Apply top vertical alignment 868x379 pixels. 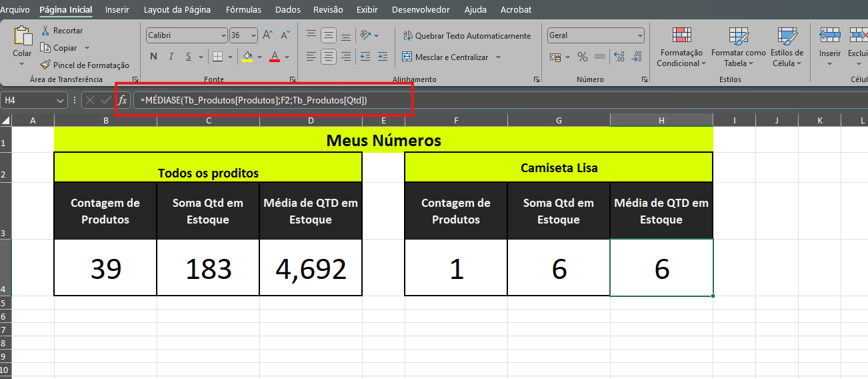[311, 35]
